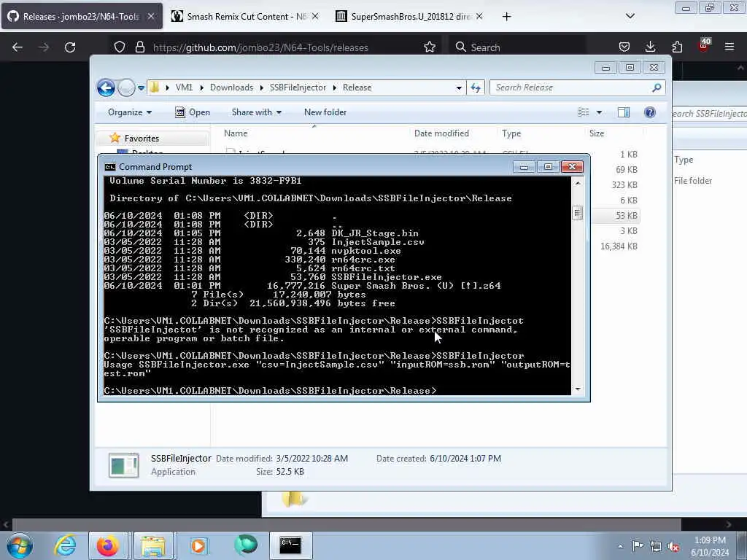Open Explorer recent locations dropdown

point(141,88)
